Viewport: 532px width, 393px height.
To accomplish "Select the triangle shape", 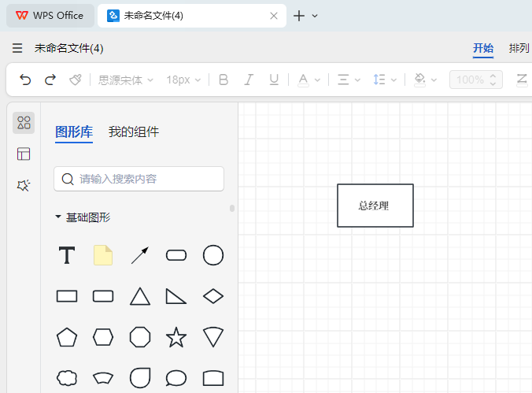I will click(140, 296).
